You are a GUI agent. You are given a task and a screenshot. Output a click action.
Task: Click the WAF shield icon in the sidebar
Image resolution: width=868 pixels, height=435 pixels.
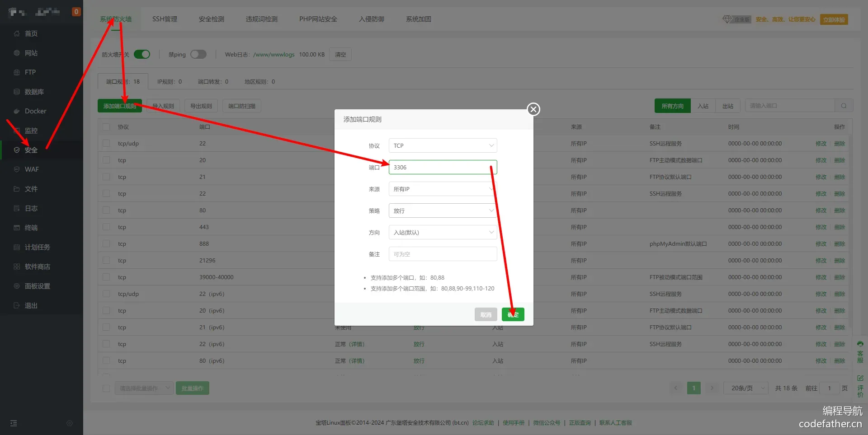point(17,169)
